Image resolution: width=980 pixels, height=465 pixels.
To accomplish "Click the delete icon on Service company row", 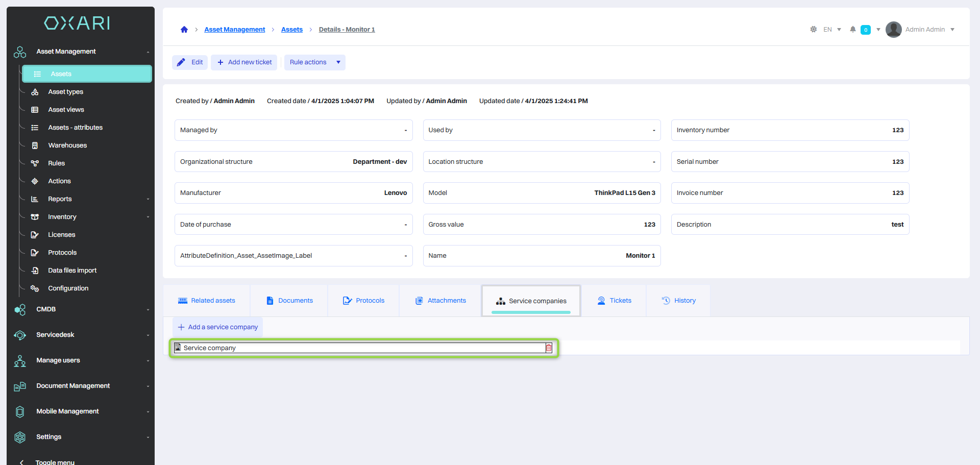I will [x=549, y=348].
